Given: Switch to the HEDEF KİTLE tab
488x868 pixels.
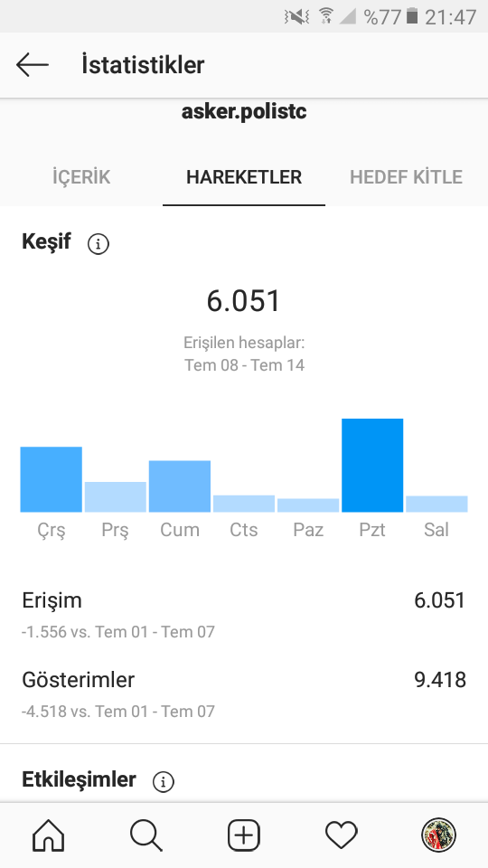Looking at the screenshot, I should [x=406, y=177].
